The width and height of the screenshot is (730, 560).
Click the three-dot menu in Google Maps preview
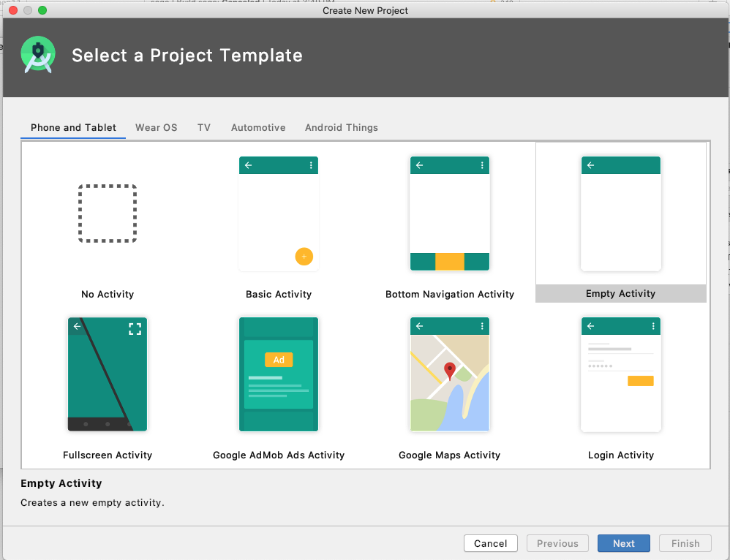(x=482, y=326)
